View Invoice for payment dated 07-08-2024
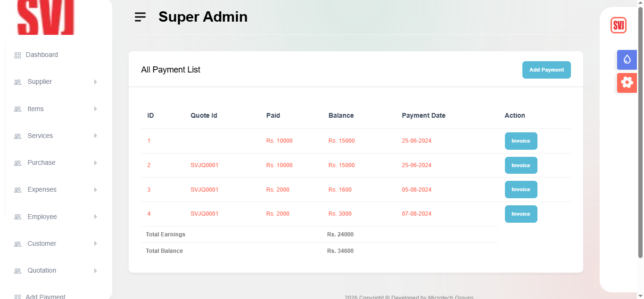Viewport: 644px width, 299px height. click(x=520, y=214)
